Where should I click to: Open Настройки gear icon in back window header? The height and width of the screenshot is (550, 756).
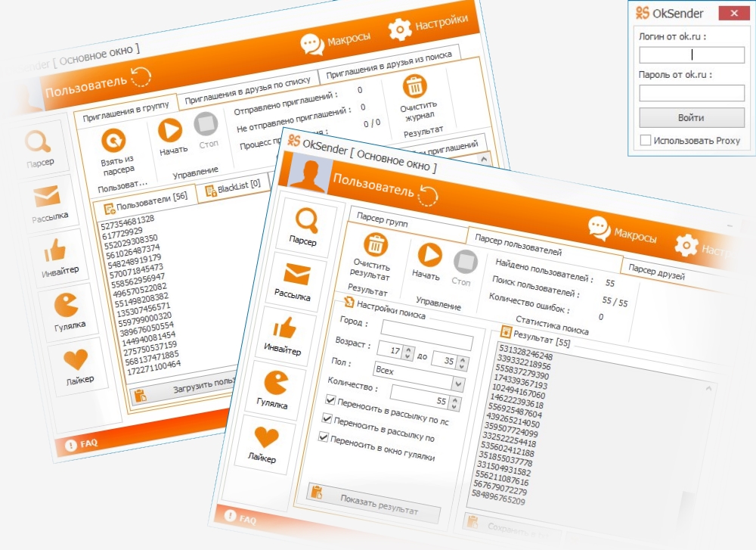tap(400, 29)
